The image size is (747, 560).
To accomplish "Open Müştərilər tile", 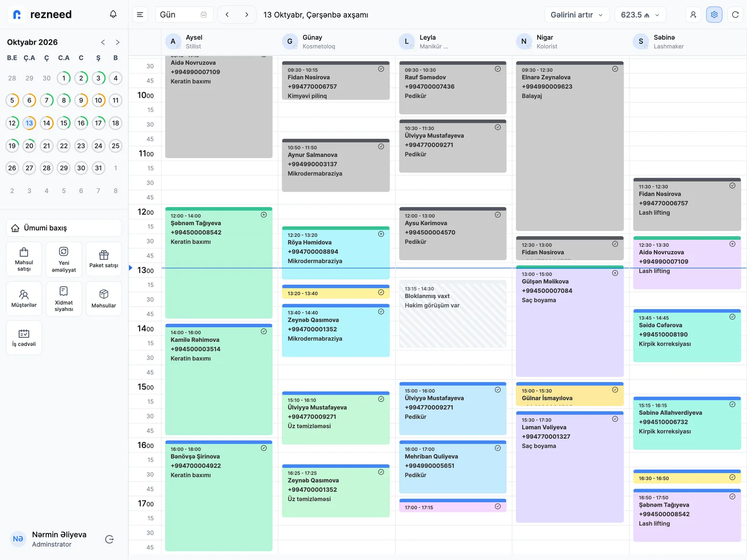I will [24, 299].
